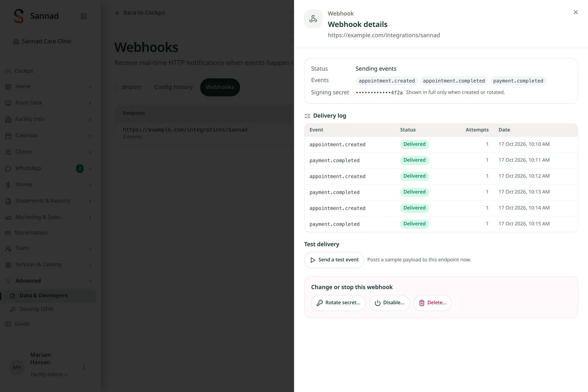
Task: Select the 10:15 AM payment.completed log row
Action: 441,224
